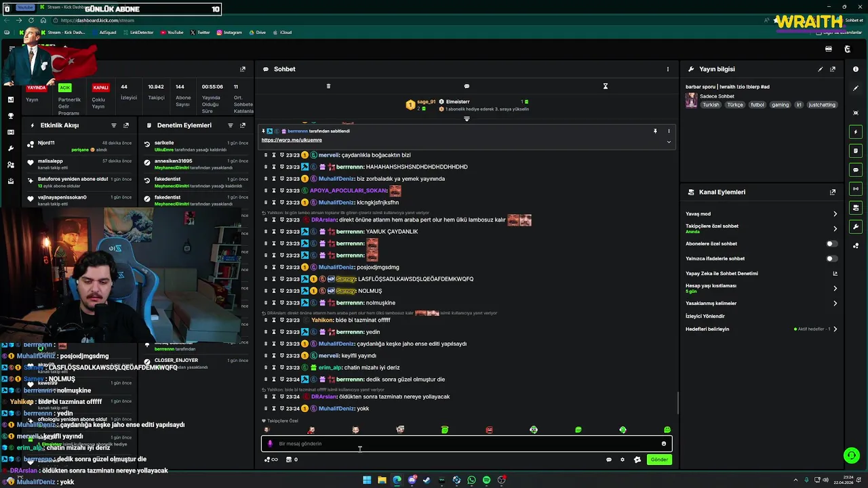The width and height of the screenshot is (868, 488).
Task: Open the Twitter bookmark
Action: [x=200, y=33]
